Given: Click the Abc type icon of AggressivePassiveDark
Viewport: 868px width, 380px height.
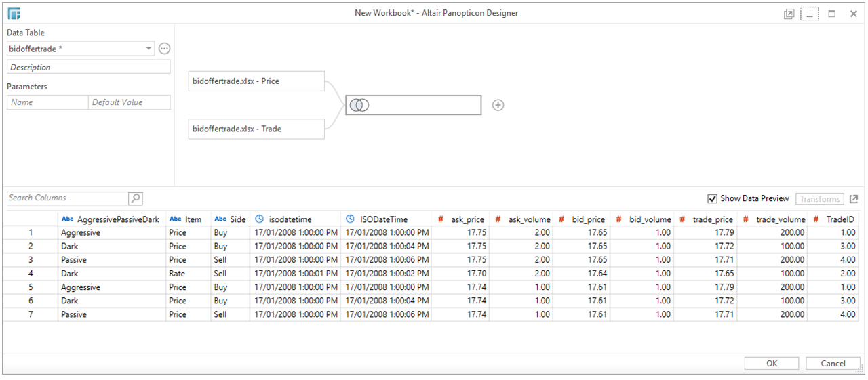Looking at the screenshot, I should tap(67, 219).
